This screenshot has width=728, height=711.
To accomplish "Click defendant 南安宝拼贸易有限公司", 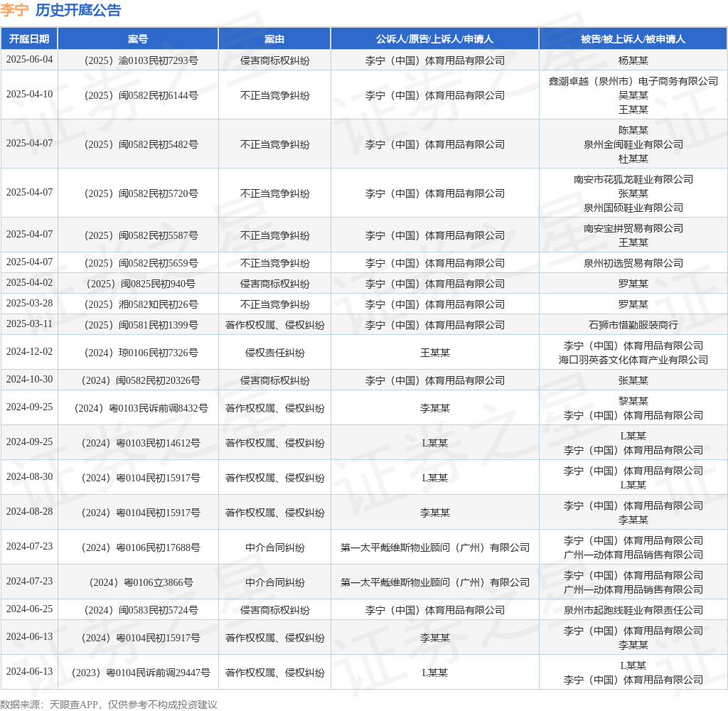I will [633, 228].
